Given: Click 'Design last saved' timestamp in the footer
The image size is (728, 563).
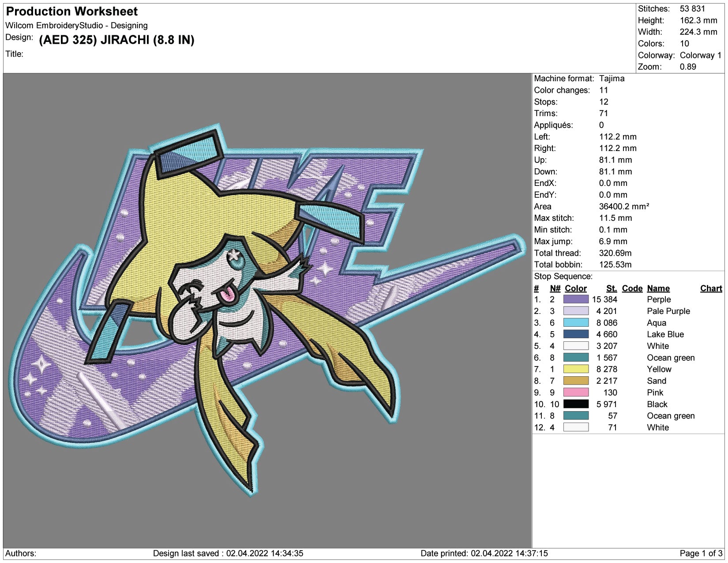Looking at the screenshot, I should coord(228,553).
